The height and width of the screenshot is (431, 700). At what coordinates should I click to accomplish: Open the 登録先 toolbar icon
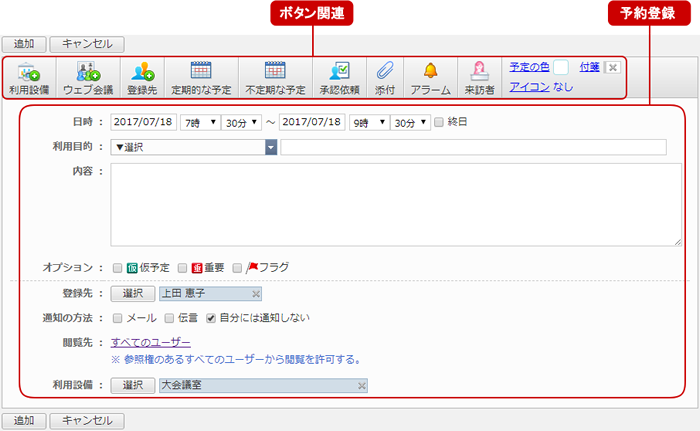pyautogui.click(x=142, y=78)
